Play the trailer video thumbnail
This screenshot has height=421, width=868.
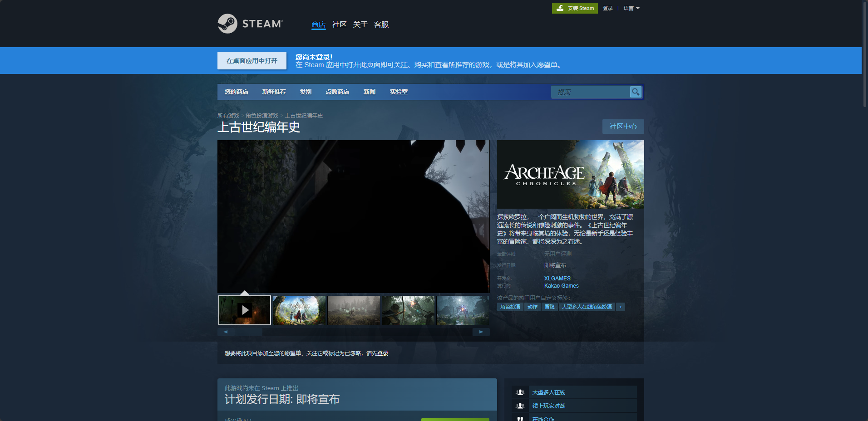coord(245,310)
